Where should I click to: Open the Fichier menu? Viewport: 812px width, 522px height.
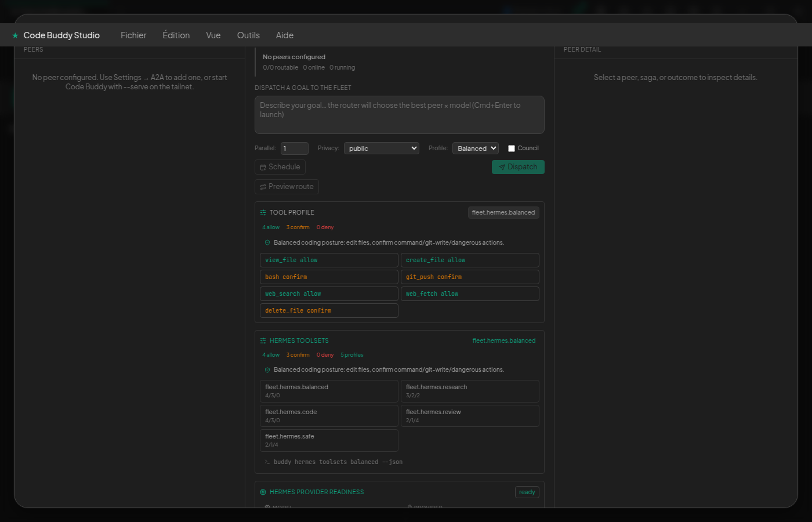click(133, 35)
